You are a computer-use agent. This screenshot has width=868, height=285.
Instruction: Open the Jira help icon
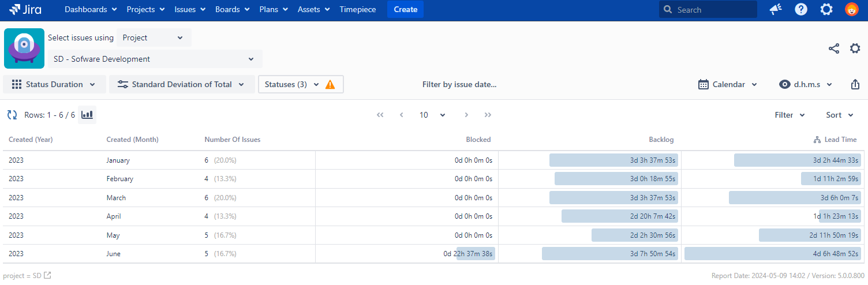click(801, 9)
